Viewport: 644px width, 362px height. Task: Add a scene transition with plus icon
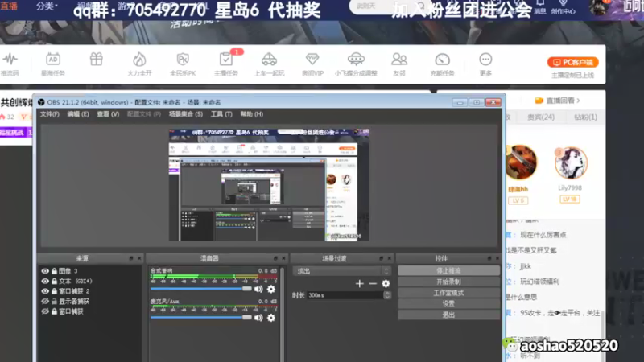coord(359,284)
